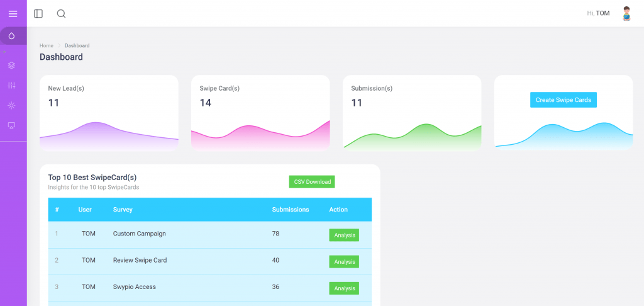The width and height of the screenshot is (644, 306).
Task: Open Analysis for Custom Campaign
Action: [x=344, y=235]
